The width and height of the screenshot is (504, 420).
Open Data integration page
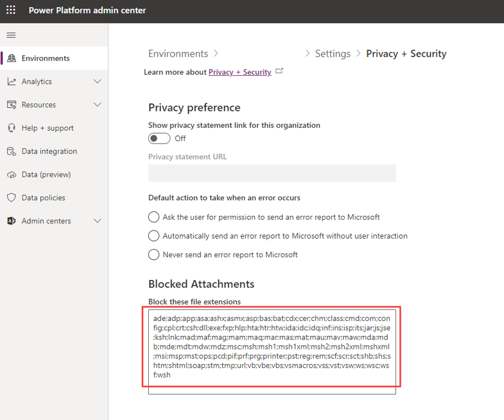point(54,151)
